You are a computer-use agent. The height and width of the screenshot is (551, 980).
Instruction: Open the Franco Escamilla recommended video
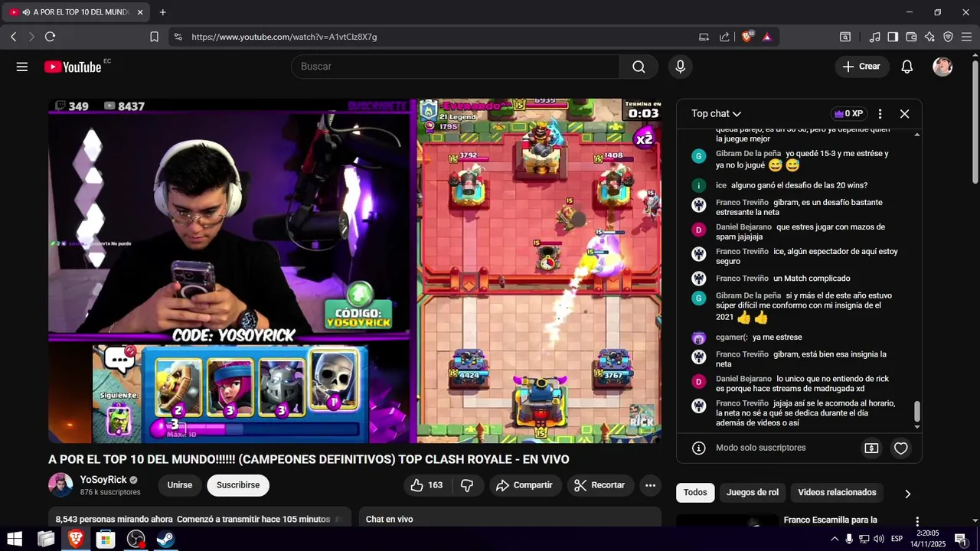(x=830, y=520)
